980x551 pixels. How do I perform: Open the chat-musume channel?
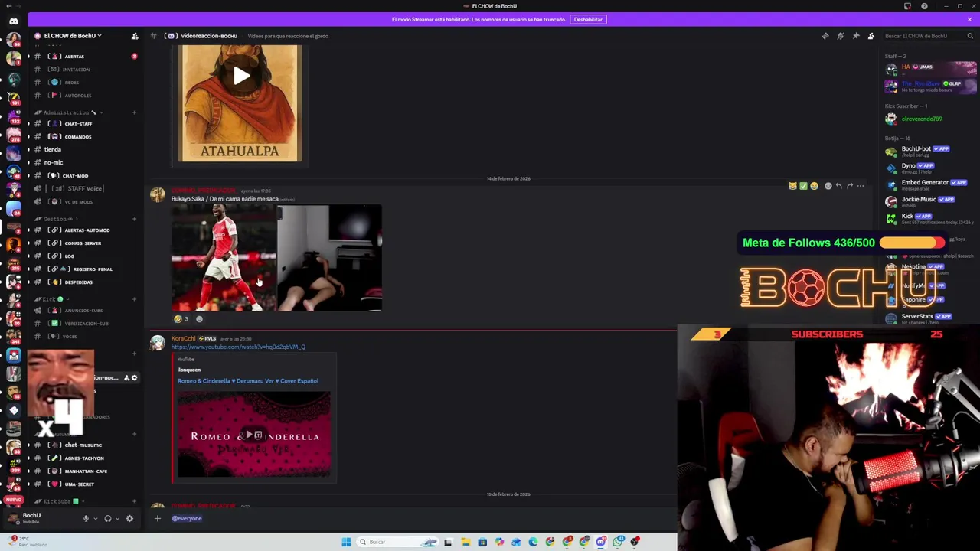pyautogui.click(x=84, y=445)
